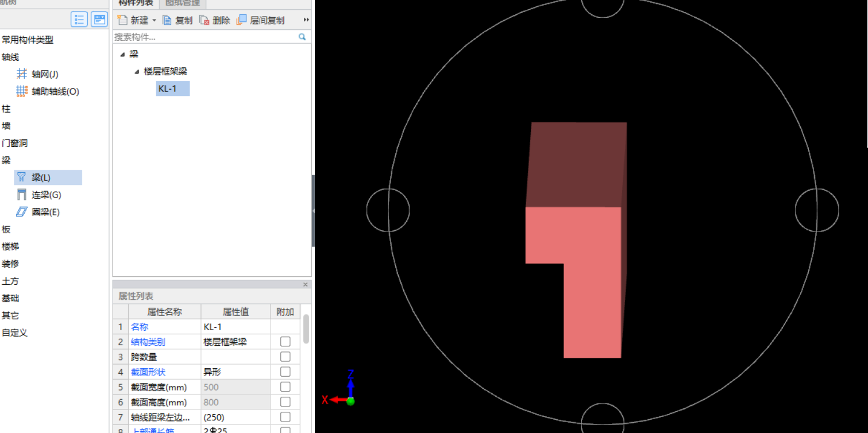Click 500 section width value
Image resolution: width=868 pixels, height=433 pixels.
[236, 387]
